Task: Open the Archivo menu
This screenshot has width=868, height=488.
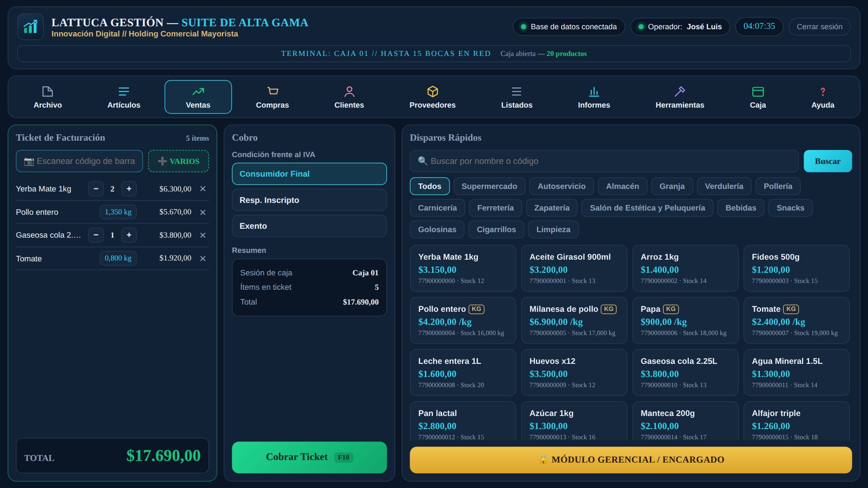Action: pos(47,97)
